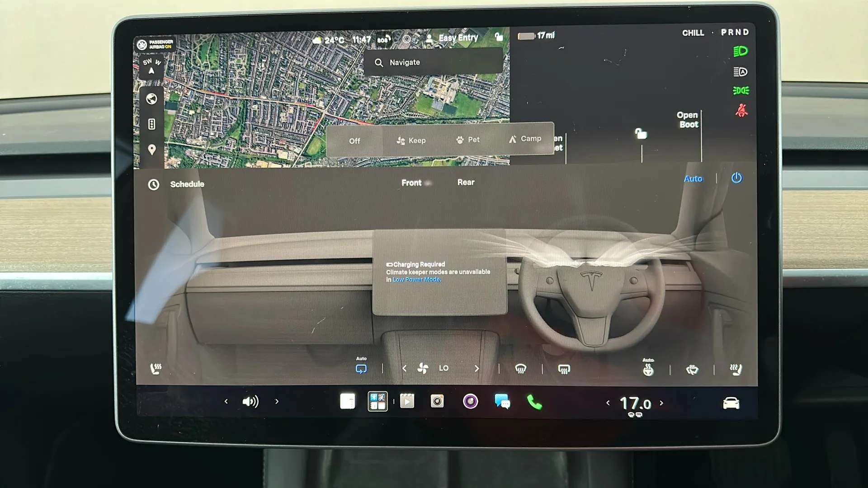This screenshot has height=488, width=868.
Task: Increase temperature above 17.0
Action: coord(661,403)
